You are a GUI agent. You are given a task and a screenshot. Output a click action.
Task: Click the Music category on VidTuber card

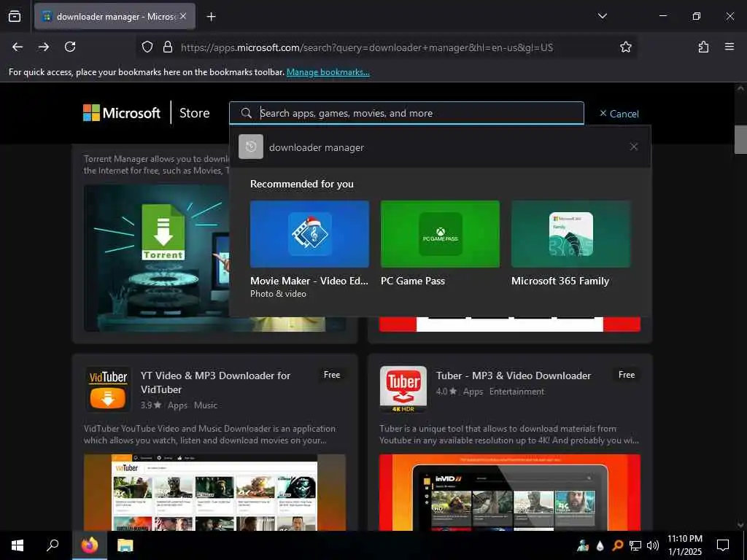pos(205,405)
